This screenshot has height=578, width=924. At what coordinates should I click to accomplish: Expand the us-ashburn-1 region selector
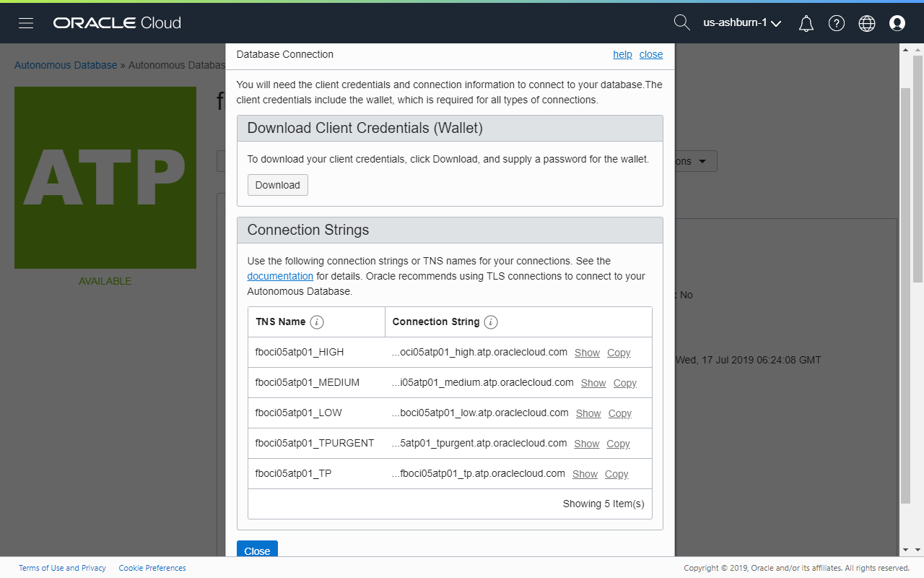pos(742,23)
